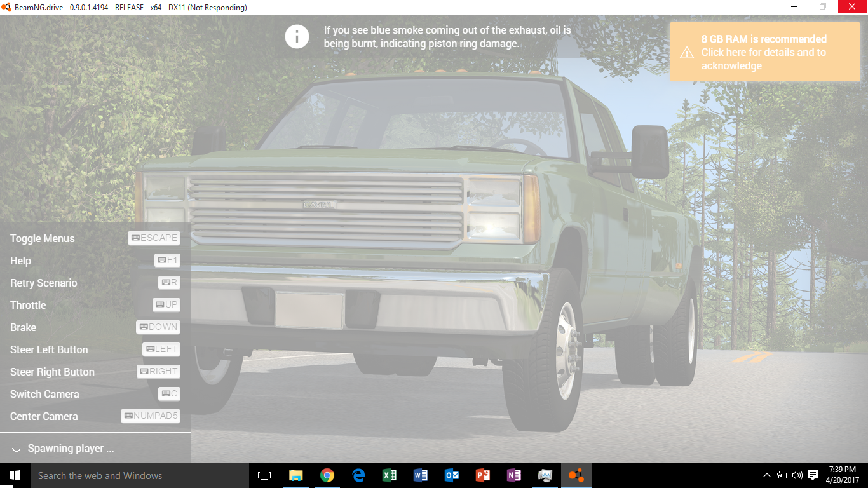Click the RIGHT key badge for Steer Right
Screen dimensions: 868x488
pyautogui.click(x=159, y=372)
